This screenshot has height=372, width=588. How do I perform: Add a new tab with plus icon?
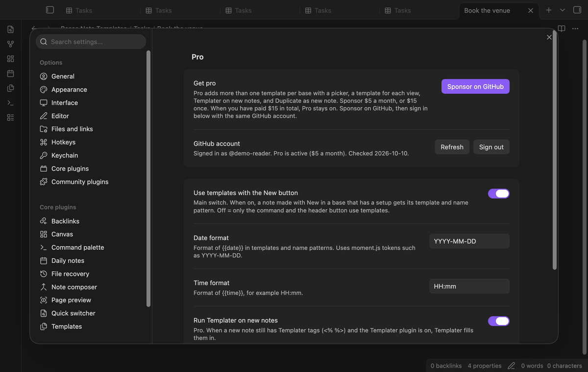click(549, 10)
